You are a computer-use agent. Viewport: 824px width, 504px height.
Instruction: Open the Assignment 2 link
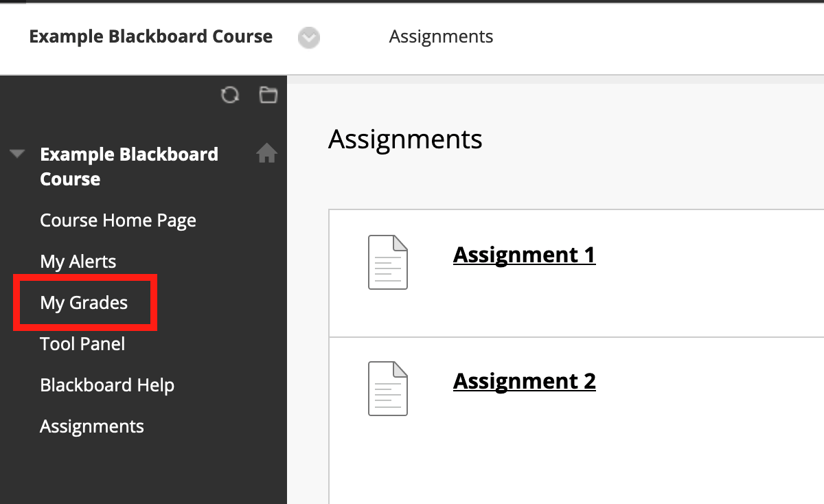click(x=524, y=381)
